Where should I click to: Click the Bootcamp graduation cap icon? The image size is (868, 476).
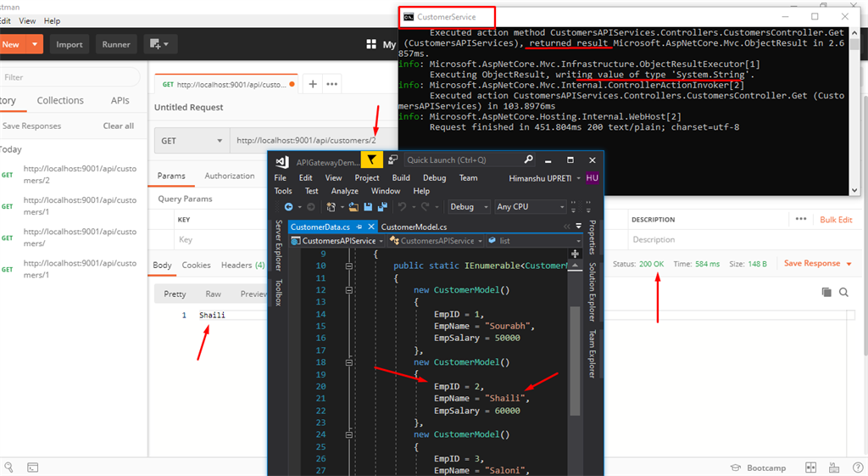click(x=735, y=468)
